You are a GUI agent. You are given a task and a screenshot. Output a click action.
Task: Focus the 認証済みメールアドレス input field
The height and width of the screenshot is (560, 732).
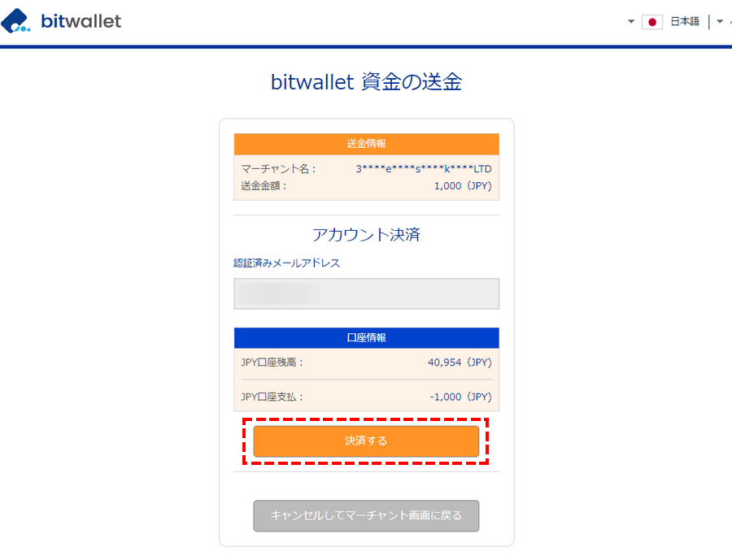[x=367, y=293]
